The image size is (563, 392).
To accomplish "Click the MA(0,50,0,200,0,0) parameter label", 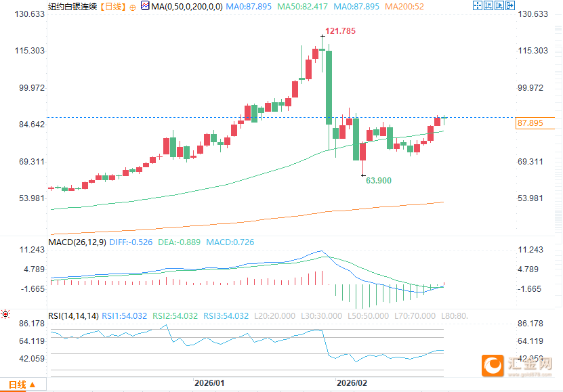I will pos(187,7).
